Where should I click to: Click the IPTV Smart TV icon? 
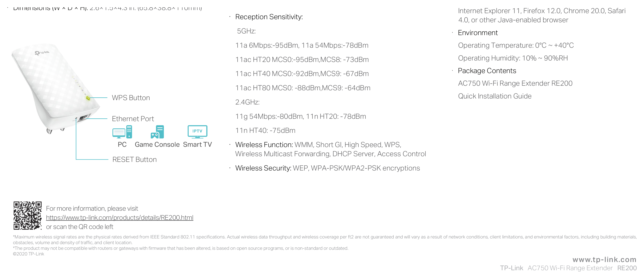[198, 132]
